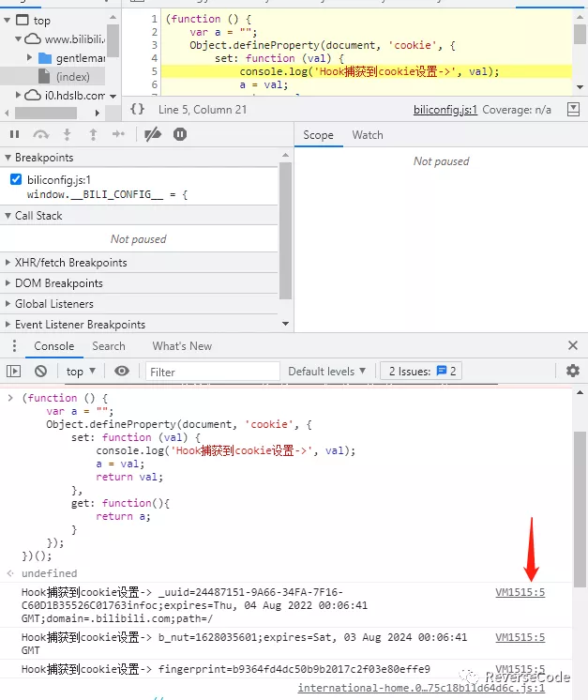
Task: Clear console icon
Action: pos(40,371)
